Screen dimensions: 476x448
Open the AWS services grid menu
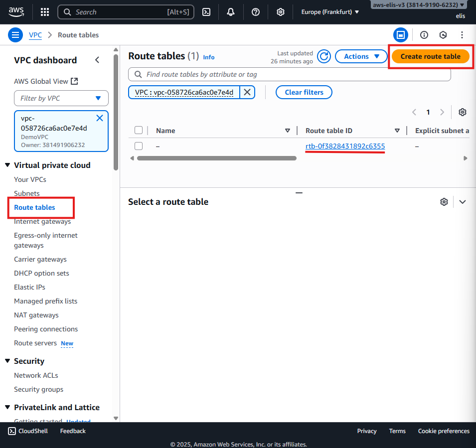pyautogui.click(x=45, y=12)
